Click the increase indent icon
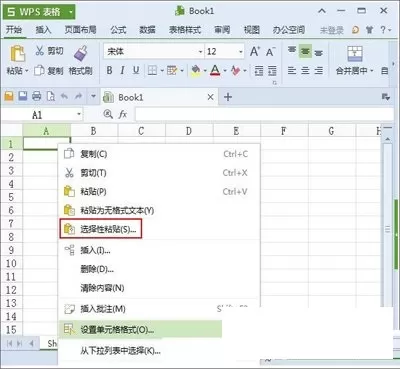Screen dimensions: 400x369 point(272,70)
